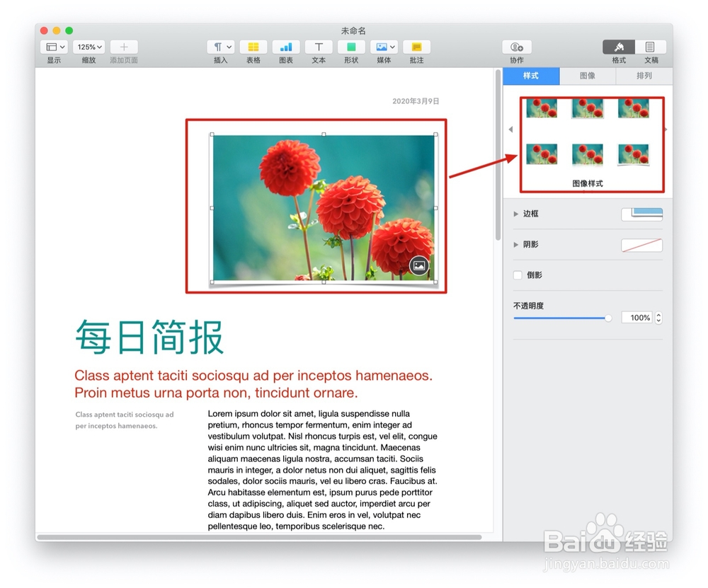Open the 形状 (Shapes) picker icon

[x=351, y=47]
